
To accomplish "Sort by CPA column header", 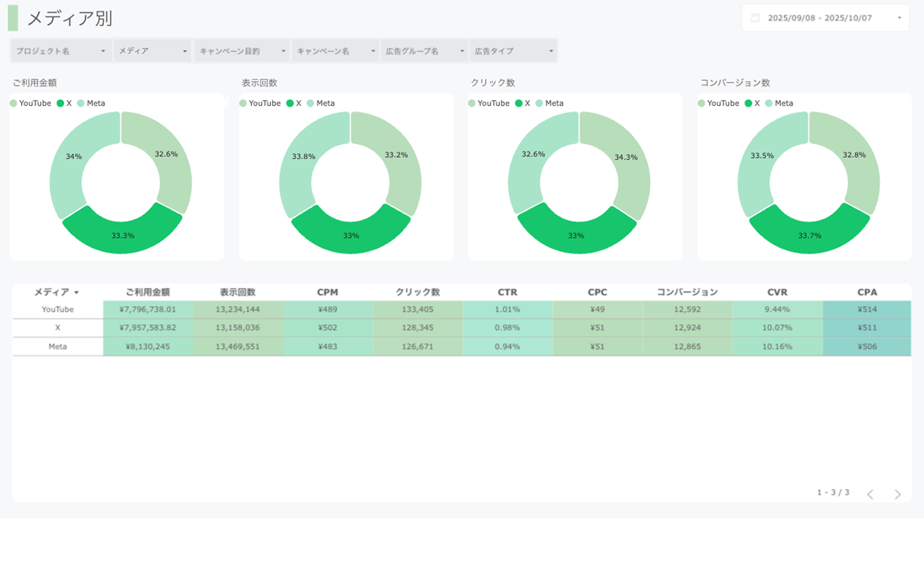I will pos(867,292).
